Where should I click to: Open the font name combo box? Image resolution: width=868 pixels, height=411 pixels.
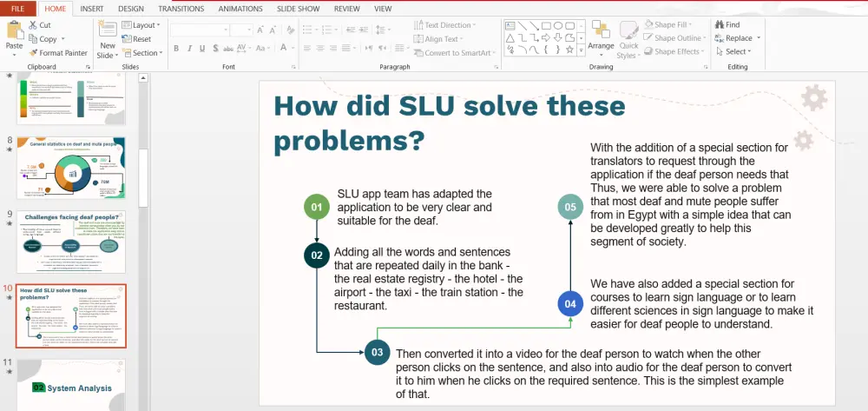[x=200, y=30]
